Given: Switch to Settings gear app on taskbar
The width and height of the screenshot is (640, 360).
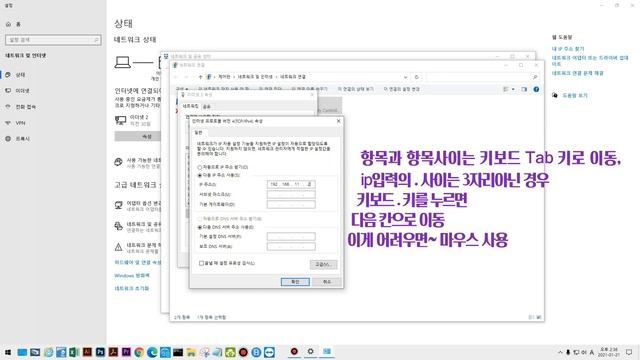Looking at the screenshot, I should 310,351.
